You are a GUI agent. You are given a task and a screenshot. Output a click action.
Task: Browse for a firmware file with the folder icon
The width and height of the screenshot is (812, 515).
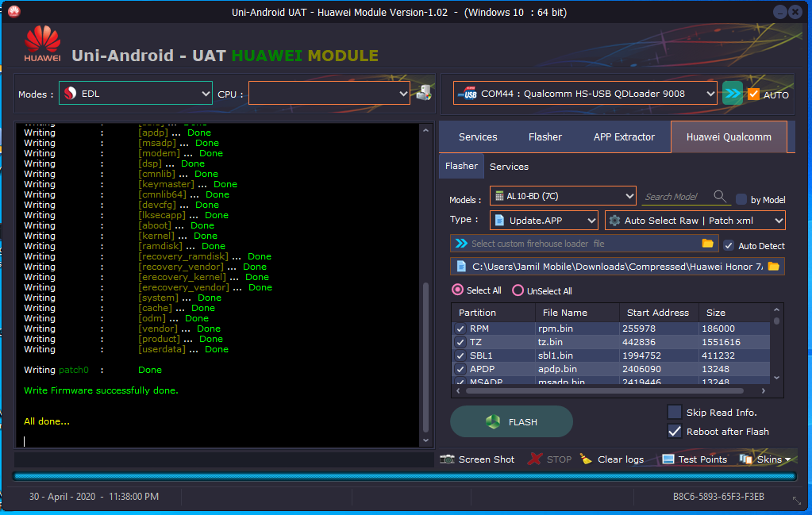[x=774, y=267]
